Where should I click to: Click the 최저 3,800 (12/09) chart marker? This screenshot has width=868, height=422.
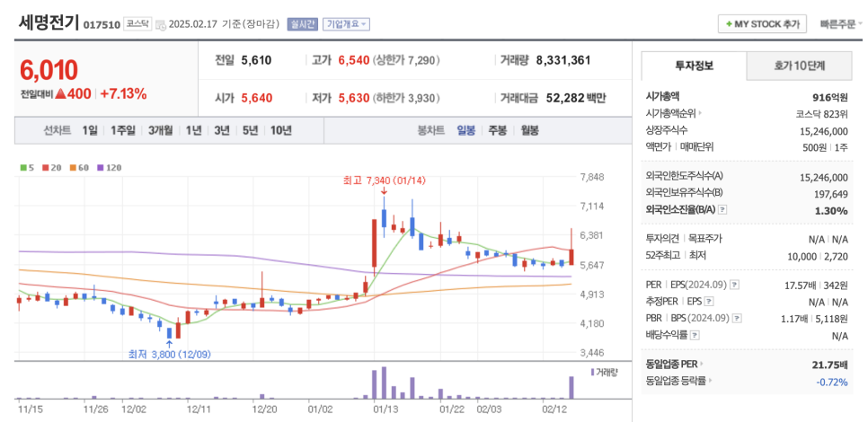pos(169,354)
